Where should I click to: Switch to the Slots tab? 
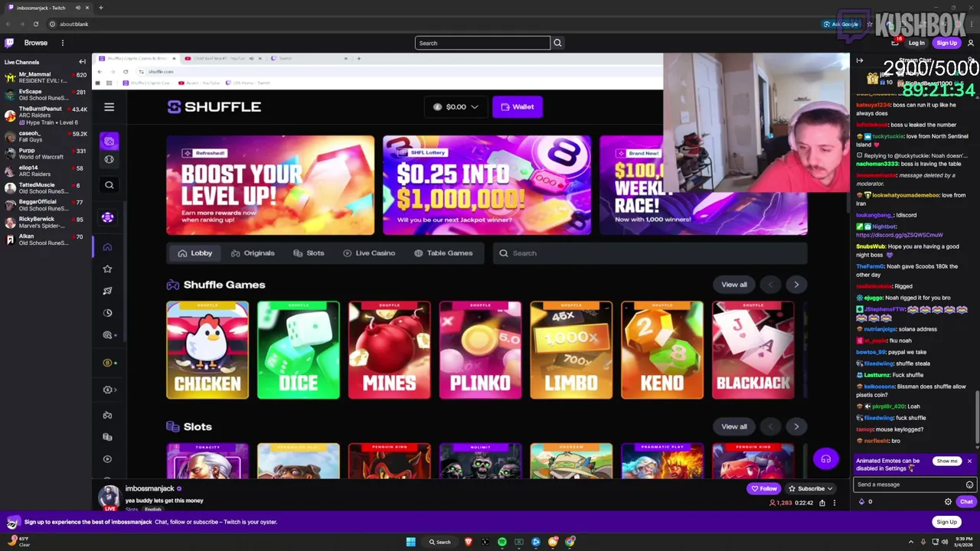[309, 253]
